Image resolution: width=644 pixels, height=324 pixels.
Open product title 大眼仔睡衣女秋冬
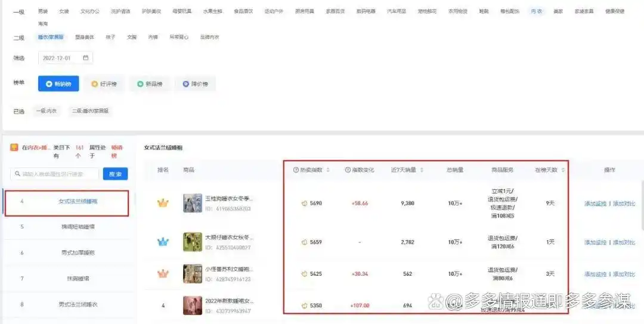229,238
